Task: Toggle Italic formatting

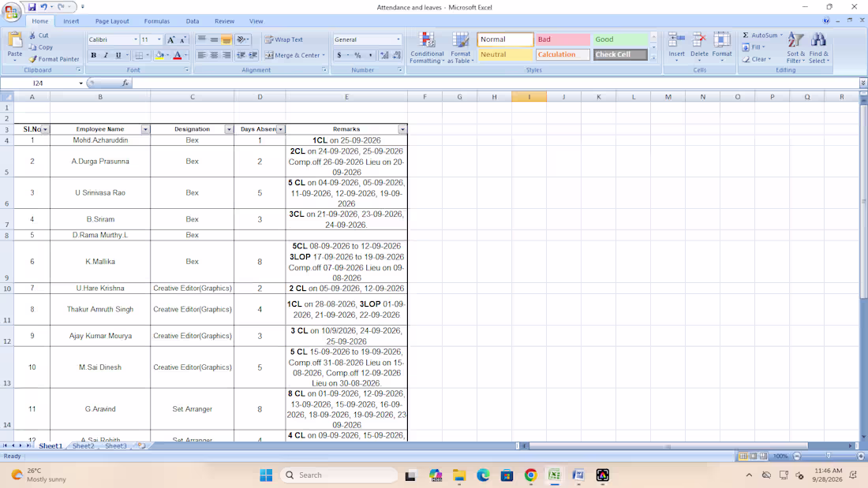Action: click(x=106, y=55)
